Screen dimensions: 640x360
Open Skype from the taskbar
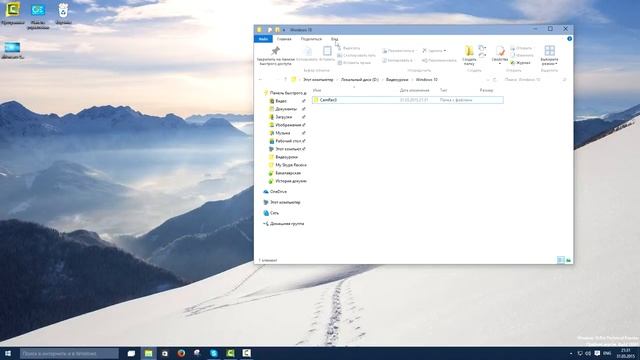pyautogui.click(x=214, y=353)
